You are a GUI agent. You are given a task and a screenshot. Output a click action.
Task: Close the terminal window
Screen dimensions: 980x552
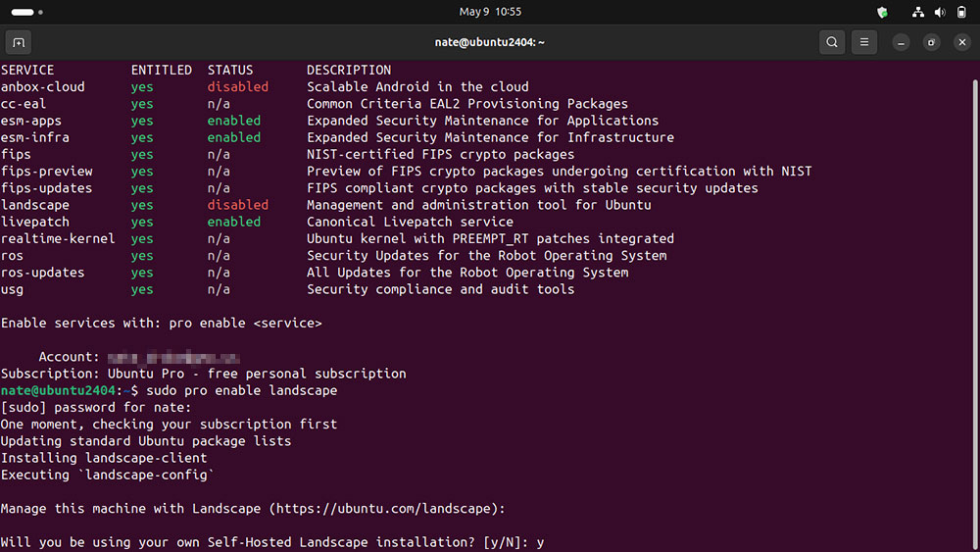click(962, 42)
